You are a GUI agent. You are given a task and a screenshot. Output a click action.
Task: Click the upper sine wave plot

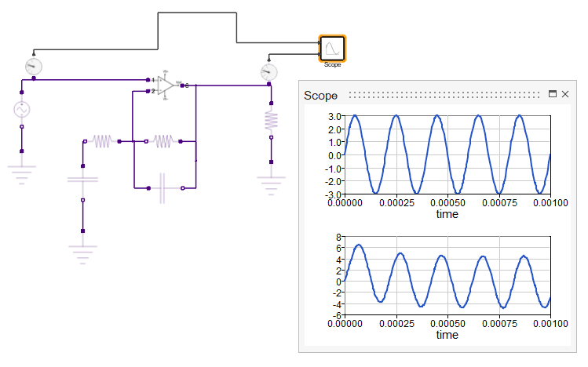447,154
